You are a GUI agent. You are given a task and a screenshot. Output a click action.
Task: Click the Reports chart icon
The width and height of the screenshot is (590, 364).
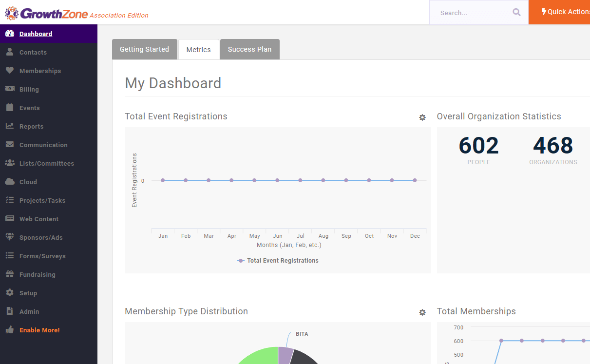(10, 126)
